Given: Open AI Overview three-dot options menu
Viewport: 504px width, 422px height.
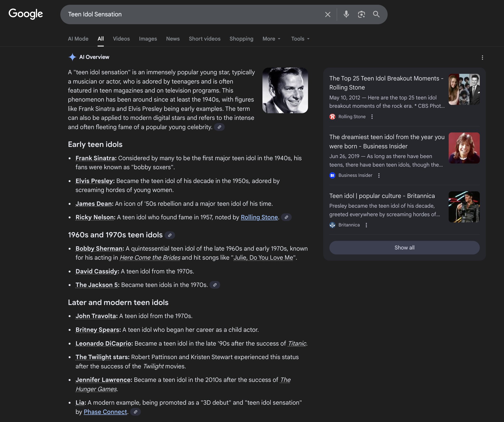Looking at the screenshot, I should [482, 57].
